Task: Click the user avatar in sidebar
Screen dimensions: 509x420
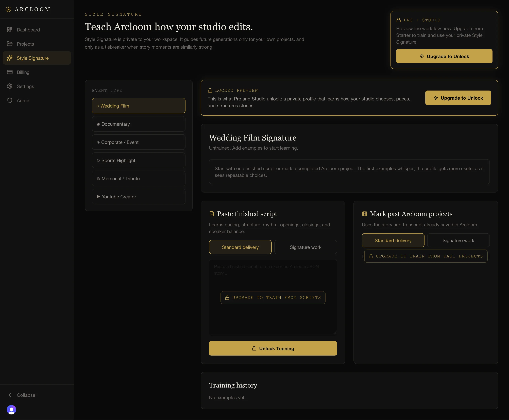Action: click(x=11, y=410)
